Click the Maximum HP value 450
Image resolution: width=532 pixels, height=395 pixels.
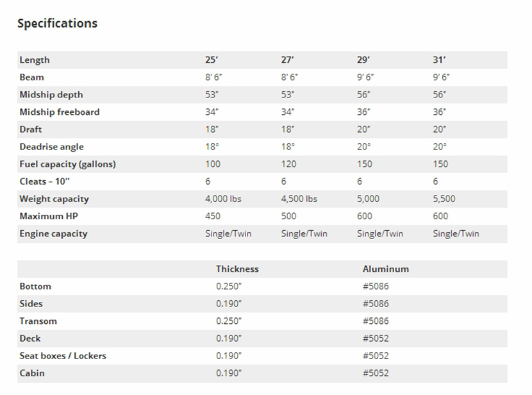[213, 216]
